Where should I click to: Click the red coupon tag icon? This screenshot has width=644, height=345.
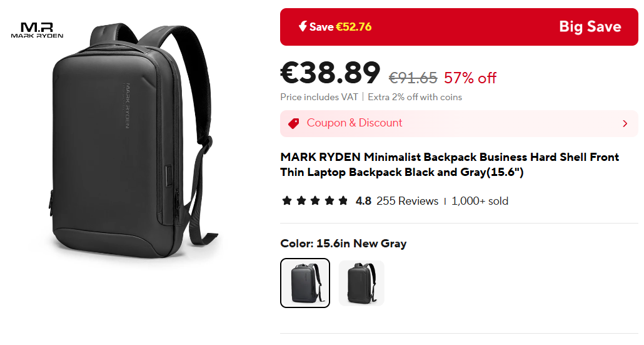click(x=294, y=123)
